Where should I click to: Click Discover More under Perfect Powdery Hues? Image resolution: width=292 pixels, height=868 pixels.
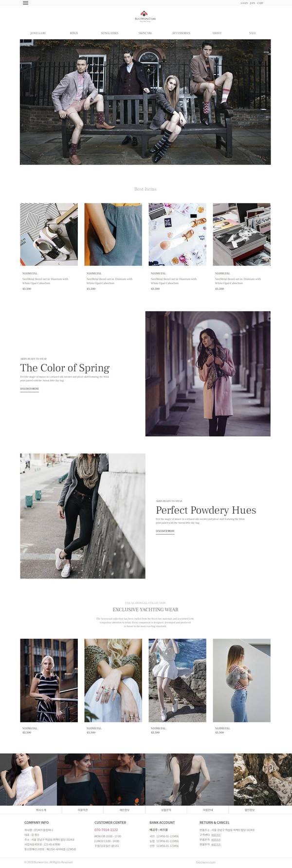coord(165,531)
